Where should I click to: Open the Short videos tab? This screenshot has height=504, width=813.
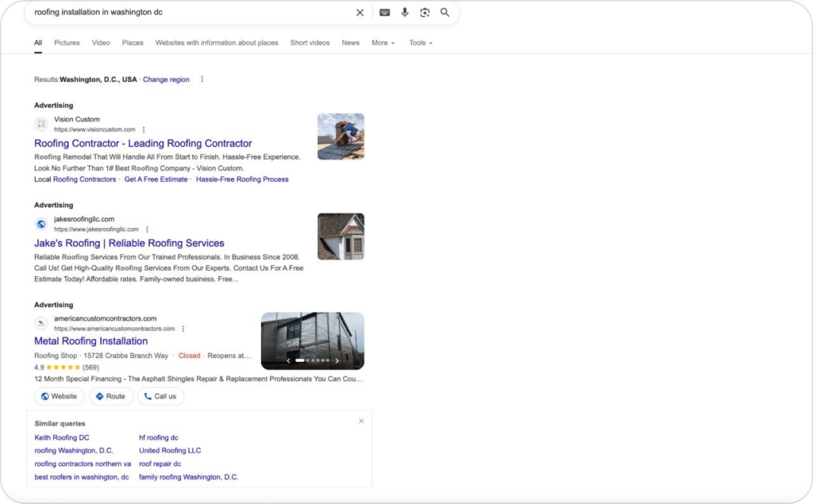[310, 43]
